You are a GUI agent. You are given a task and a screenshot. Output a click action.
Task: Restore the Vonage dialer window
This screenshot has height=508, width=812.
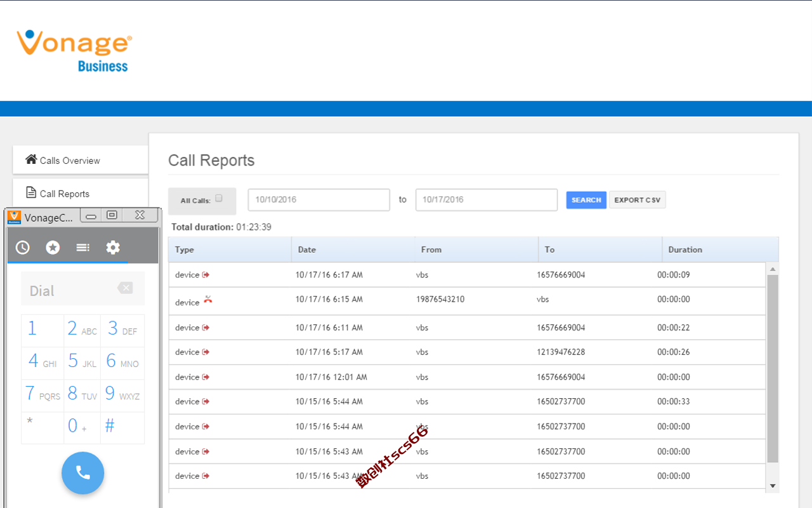[x=112, y=215]
